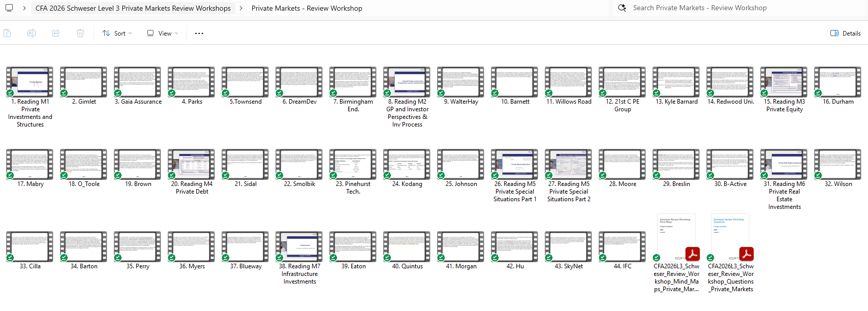Select the 20. Reading M4 Private Debt video
This screenshot has width=868, height=311.
(x=192, y=165)
